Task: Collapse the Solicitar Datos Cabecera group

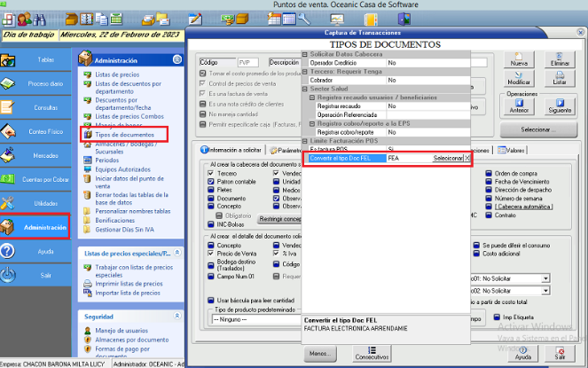Action: [307, 54]
